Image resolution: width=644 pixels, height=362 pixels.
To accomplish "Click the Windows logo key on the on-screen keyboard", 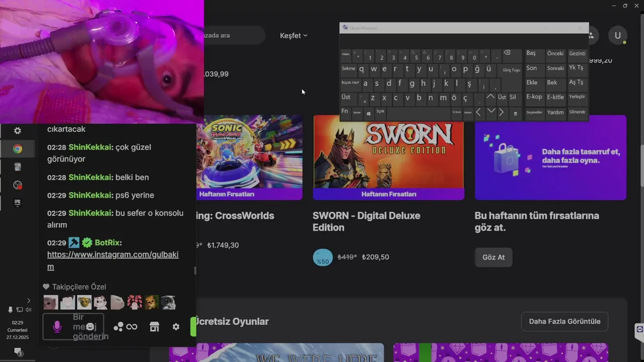I will point(368,113).
